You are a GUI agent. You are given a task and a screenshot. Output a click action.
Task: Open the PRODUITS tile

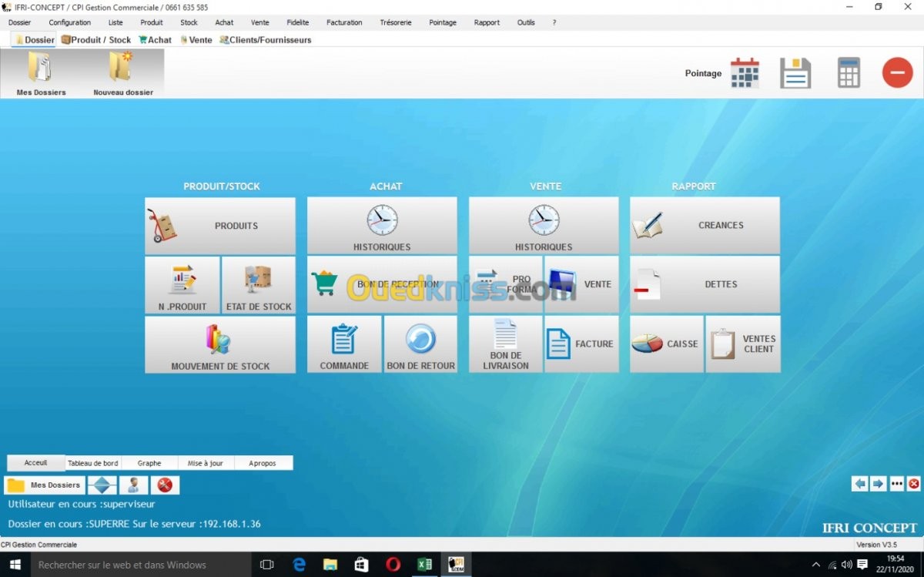(220, 226)
